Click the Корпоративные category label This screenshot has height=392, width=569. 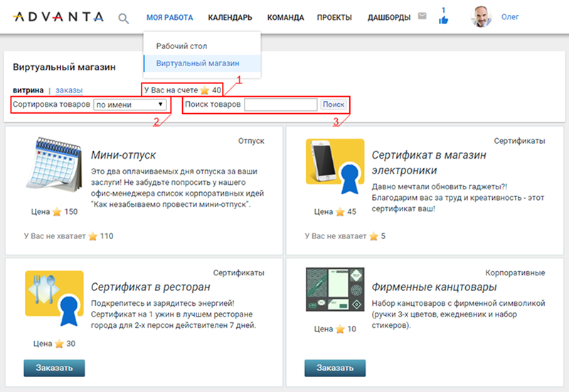click(515, 272)
